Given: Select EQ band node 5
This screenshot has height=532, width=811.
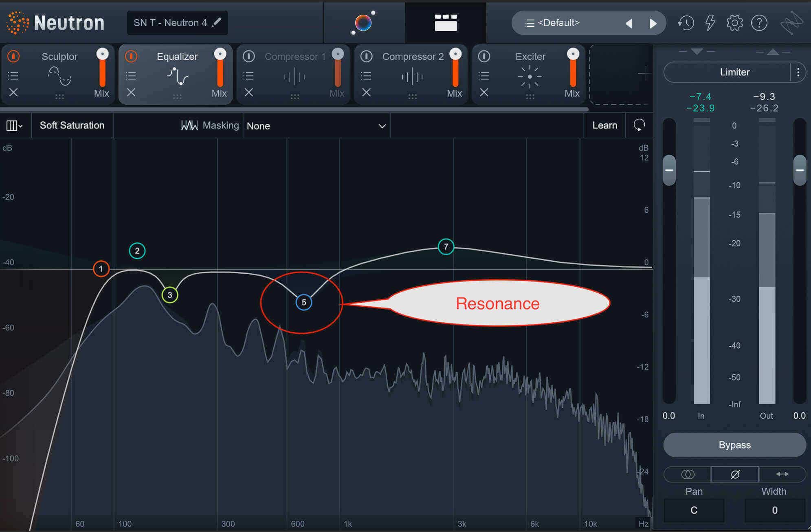Looking at the screenshot, I should coord(303,302).
